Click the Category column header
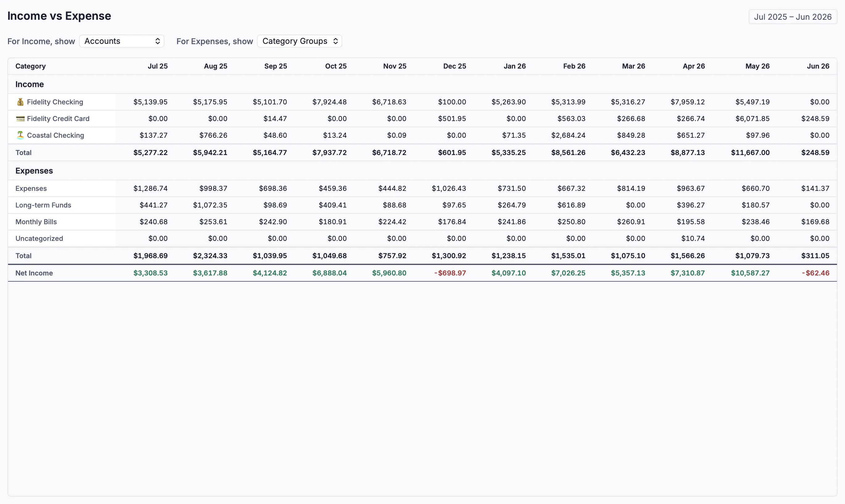 coord(31,66)
